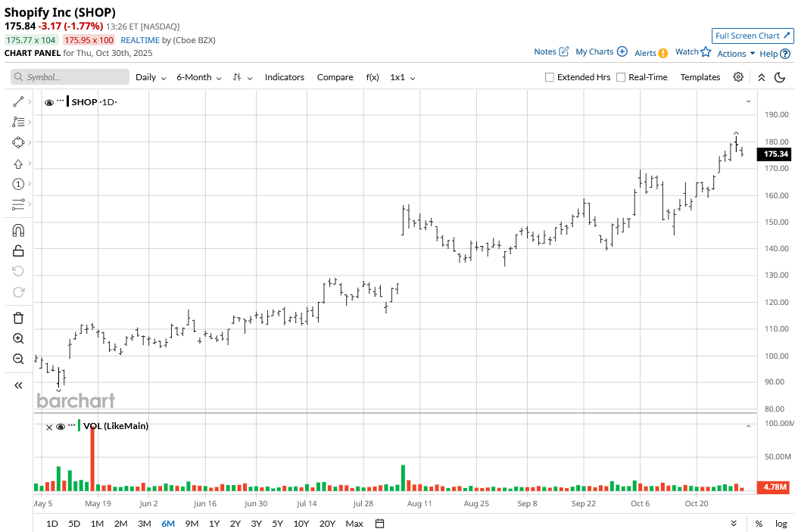Open the 1x1 grid layout dropdown
795x532 pixels.
403,77
